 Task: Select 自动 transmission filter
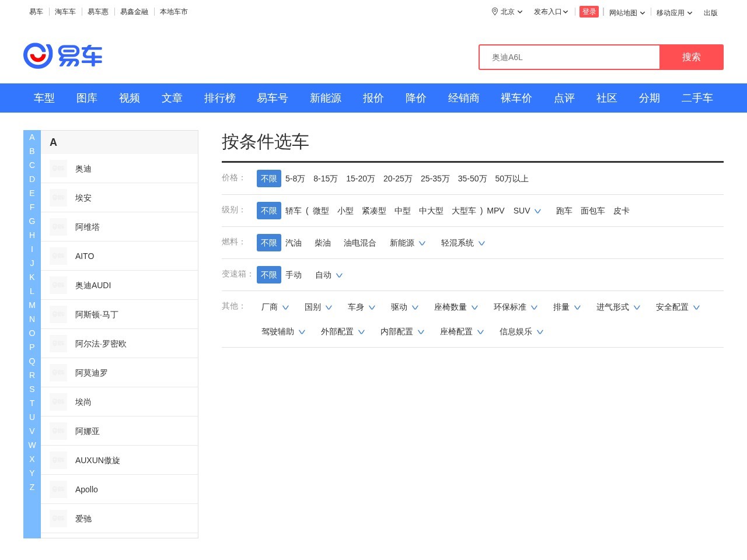point(322,275)
